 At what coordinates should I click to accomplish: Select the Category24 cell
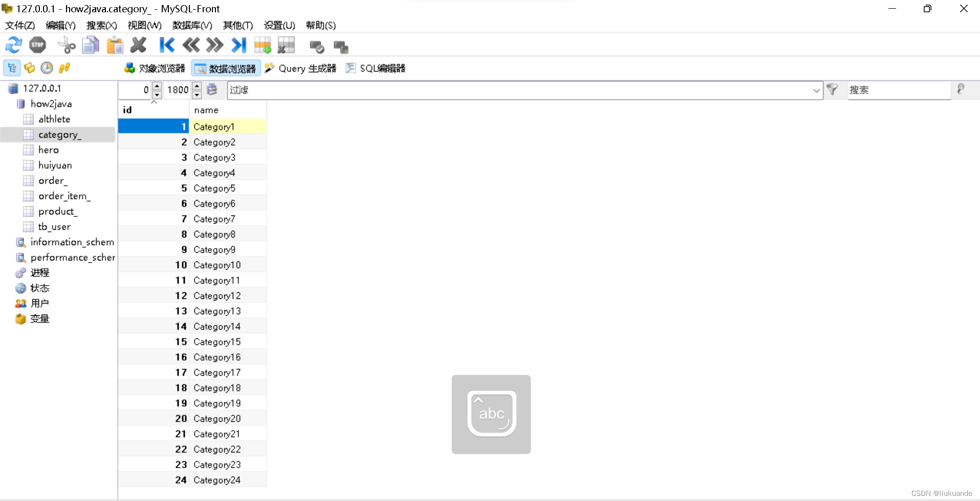click(x=228, y=480)
